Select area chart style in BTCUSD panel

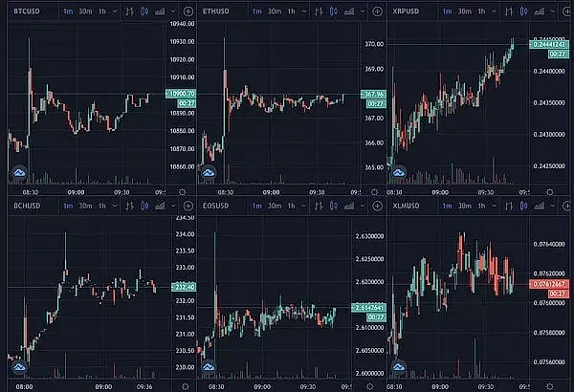[160, 11]
